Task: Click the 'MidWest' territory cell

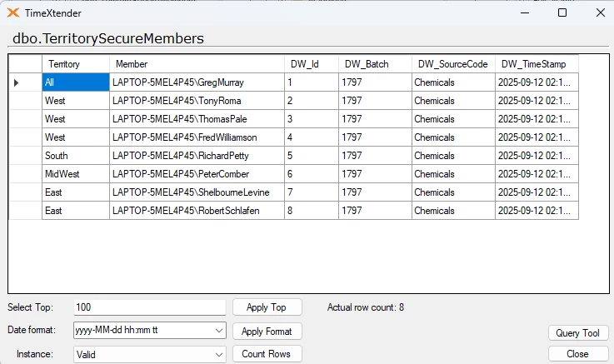Action: point(76,174)
